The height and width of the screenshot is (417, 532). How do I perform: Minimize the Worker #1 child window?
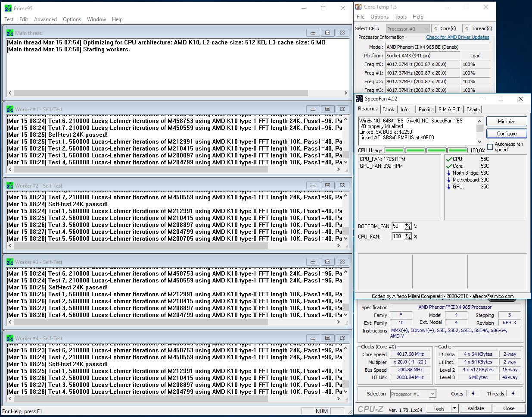[313, 109]
